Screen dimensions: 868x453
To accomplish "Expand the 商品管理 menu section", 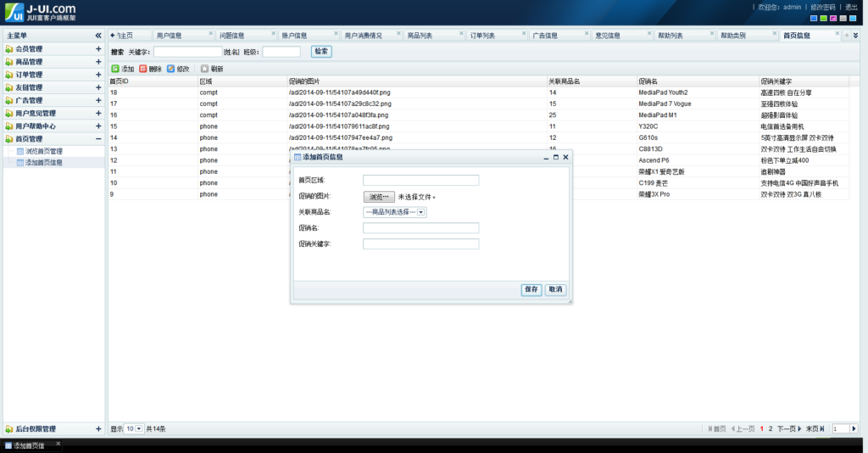I will pyautogui.click(x=98, y=61).
